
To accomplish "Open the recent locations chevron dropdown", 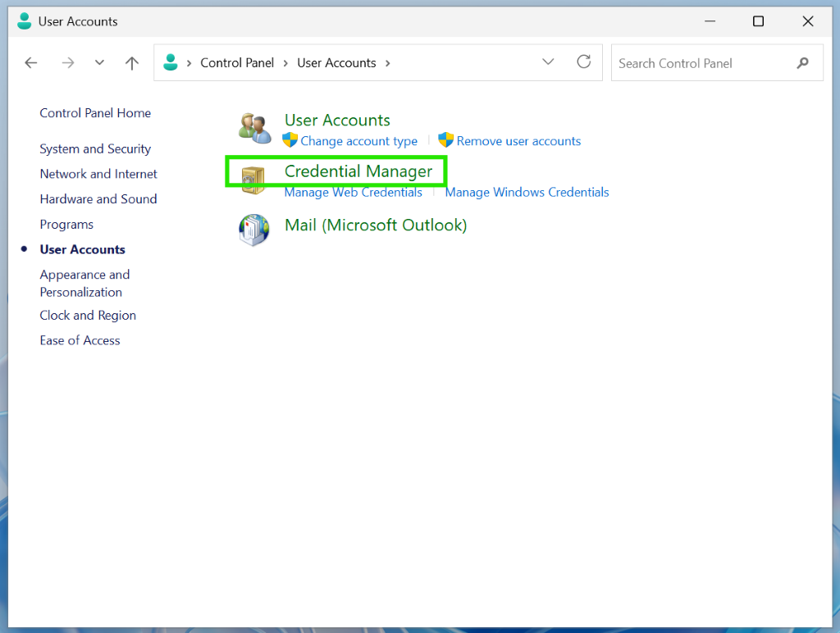I will 99,62.
